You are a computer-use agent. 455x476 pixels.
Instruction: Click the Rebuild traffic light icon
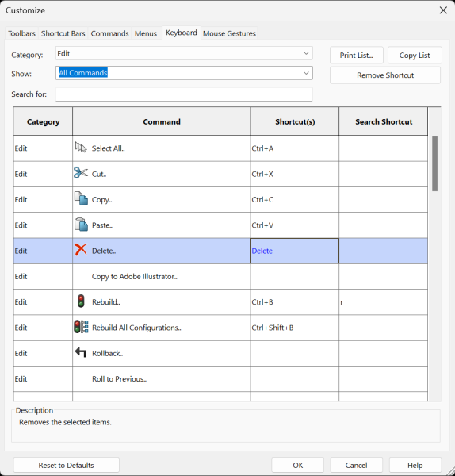pos(81,301)
